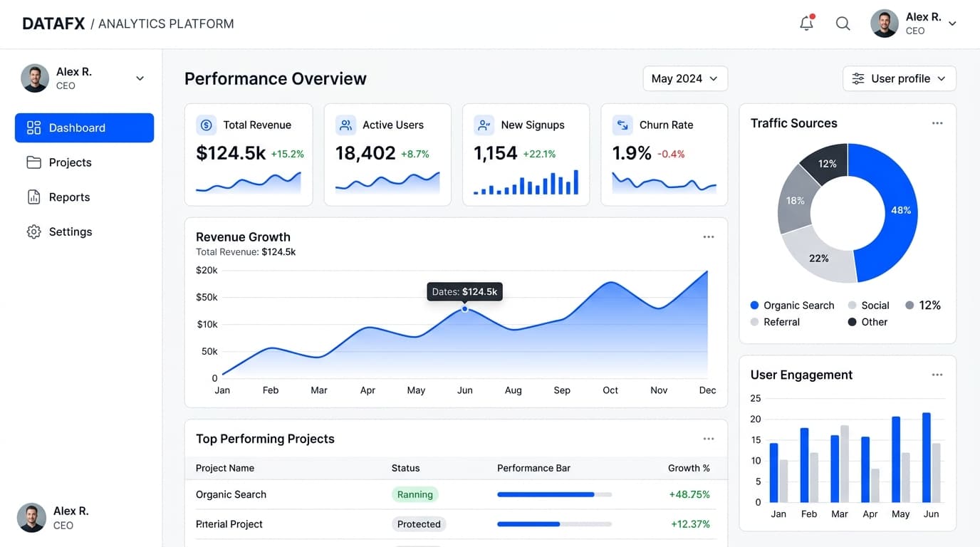Select the 22% segment of the donut chart
The width and height of the screenshot is (980, 547).
click(x=820, y=259)
